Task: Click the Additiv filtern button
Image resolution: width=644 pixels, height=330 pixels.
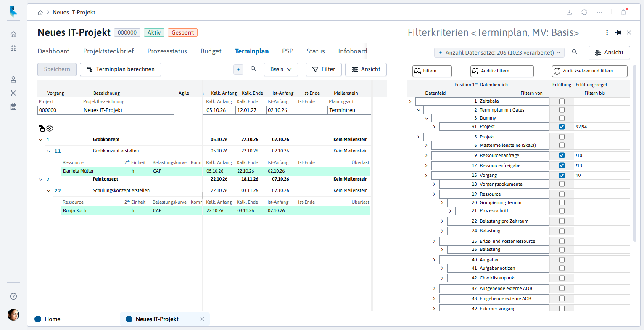Action: tap(502, 71)
